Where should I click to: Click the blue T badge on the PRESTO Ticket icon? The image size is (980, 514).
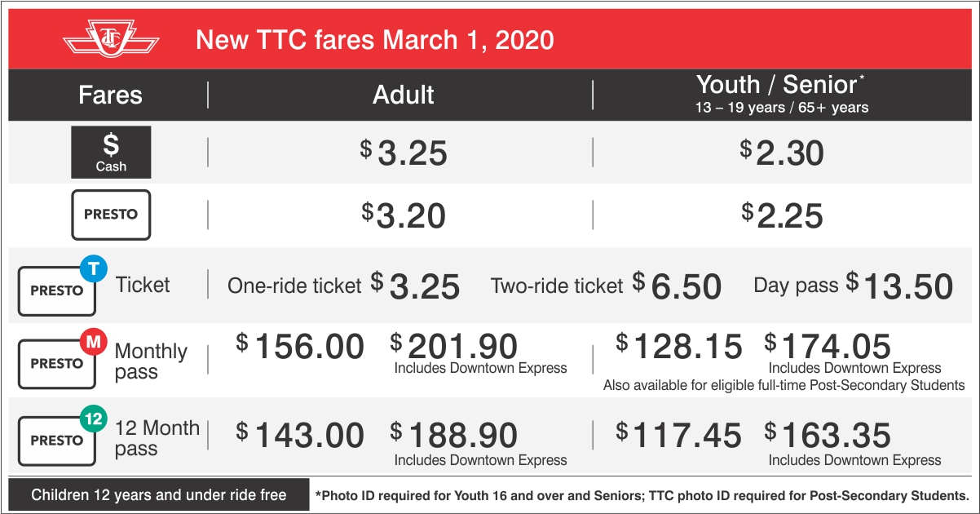pos(94,268)
